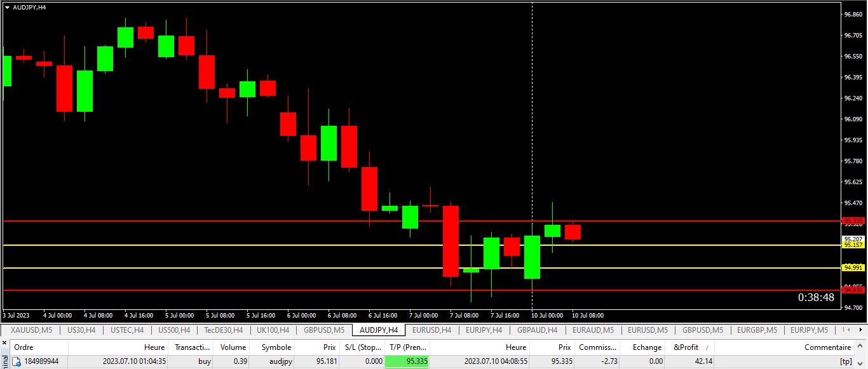Open the AUDJPY,H4 chart menu arrow
The image size is (868, 369).
pos(7,7)
